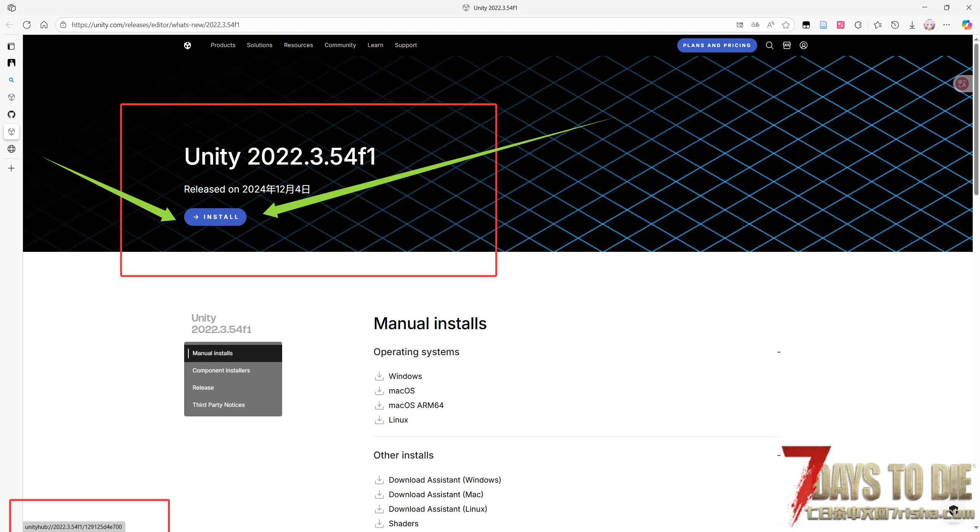
Task: Switch to the GitHub vertical tab
Action: tap(11, 114)
